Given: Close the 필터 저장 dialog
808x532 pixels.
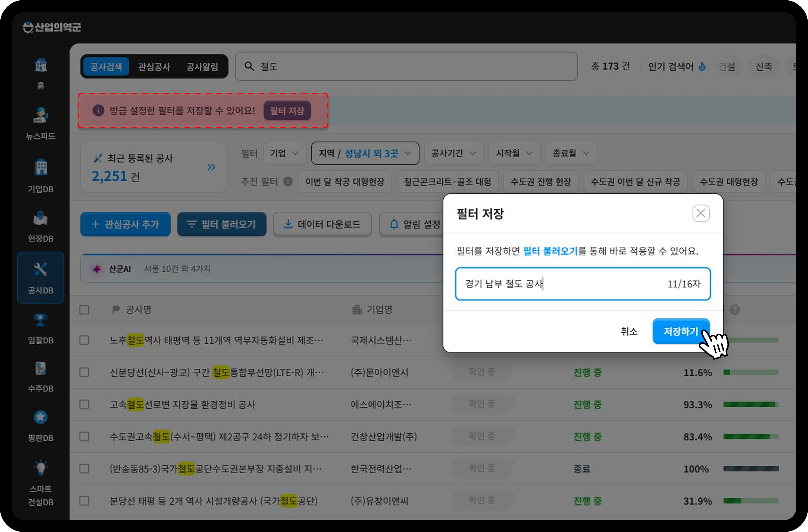Looking at the screenshot, I should click(701, 213).
